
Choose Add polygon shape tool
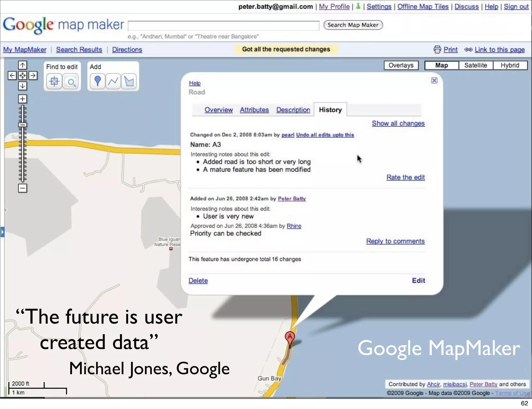click(129, 81)
